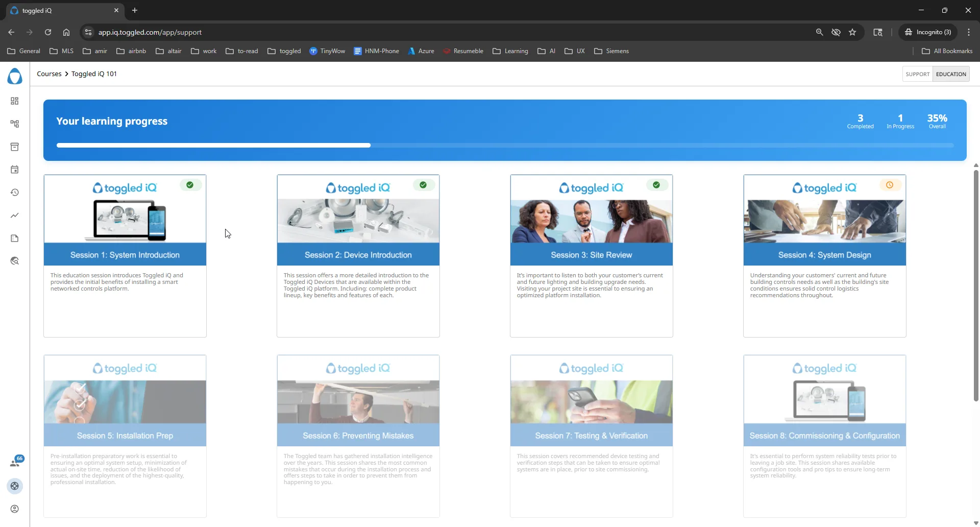The width and height of the screenshot is (980, 527).
Task: Open the Session 2: Device Introduction course
Action: pos(358,256)
